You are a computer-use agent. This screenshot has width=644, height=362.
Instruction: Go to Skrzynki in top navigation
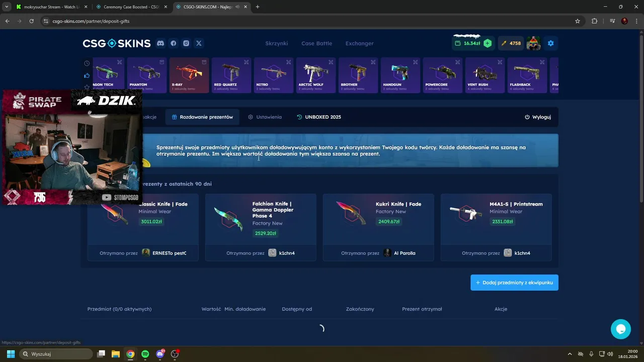[x=277, y=43]
